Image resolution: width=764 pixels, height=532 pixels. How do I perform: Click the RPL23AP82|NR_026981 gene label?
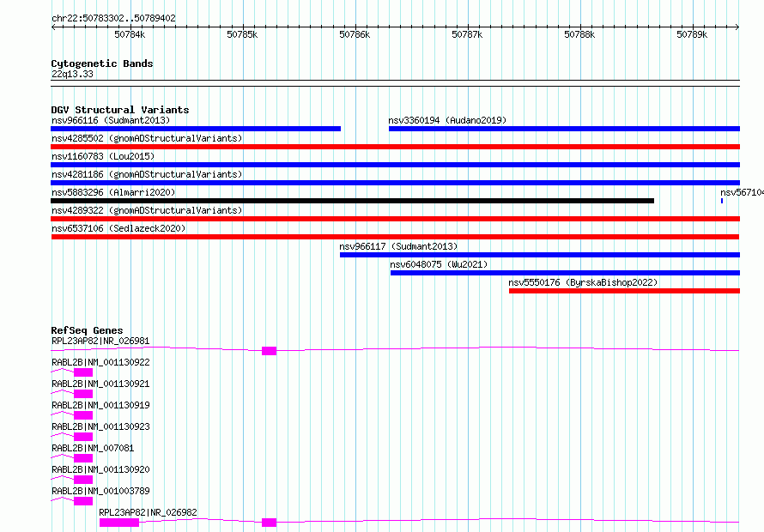(x=100, y=341)
